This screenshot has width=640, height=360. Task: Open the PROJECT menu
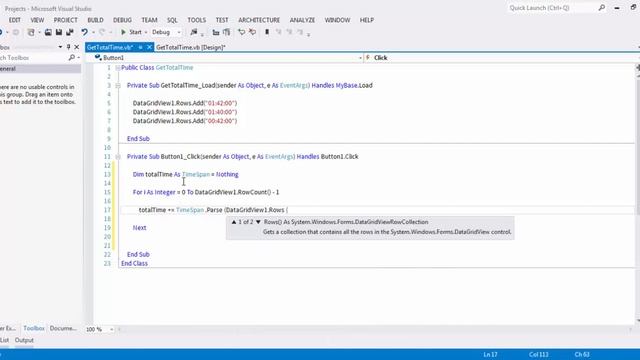tap(65, 20)
